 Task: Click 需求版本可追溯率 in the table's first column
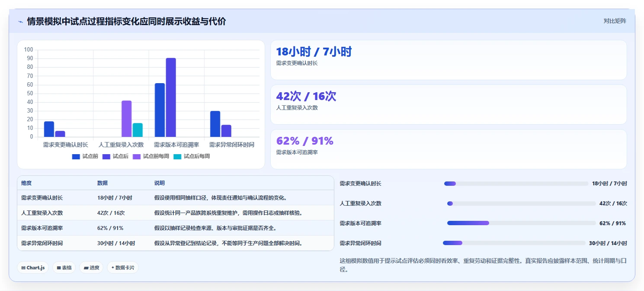[x=42, y=228]
